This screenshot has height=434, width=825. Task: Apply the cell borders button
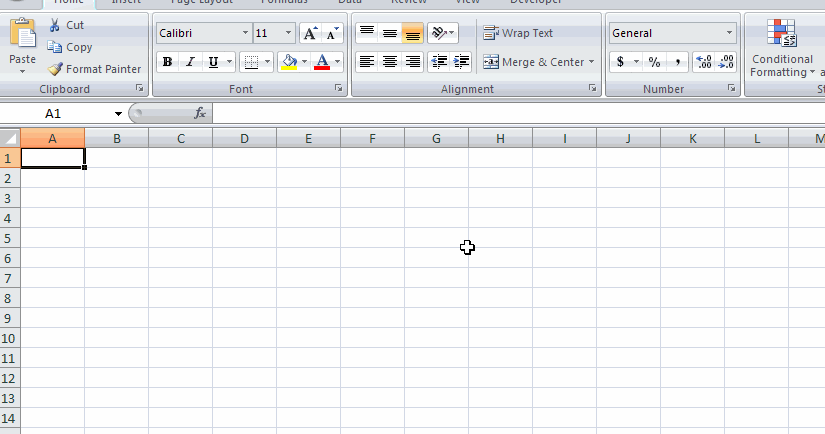pos(251,62)
